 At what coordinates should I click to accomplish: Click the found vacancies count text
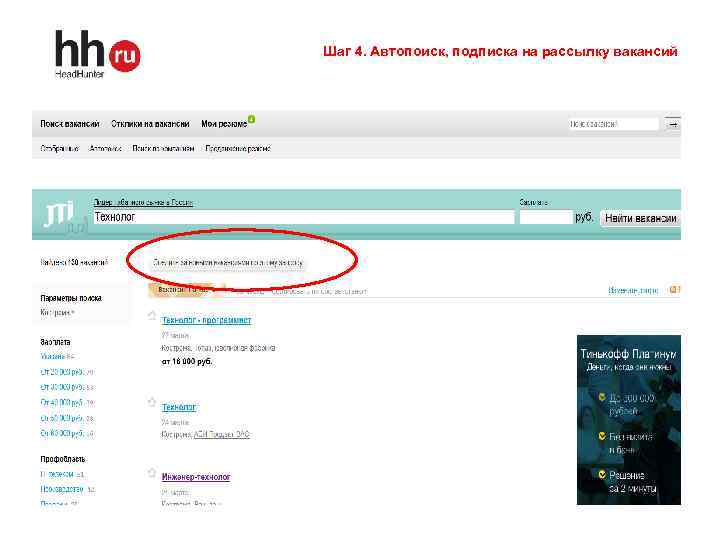tap(74, 263)
